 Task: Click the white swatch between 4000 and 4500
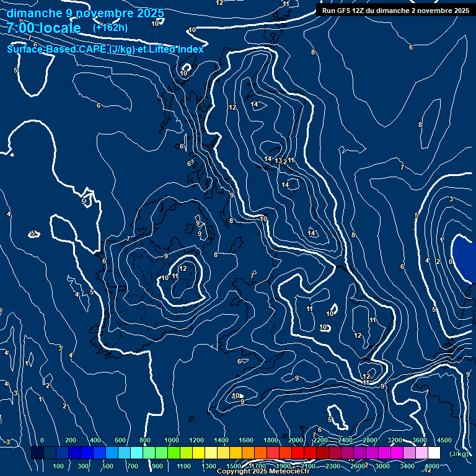point(434,452)
